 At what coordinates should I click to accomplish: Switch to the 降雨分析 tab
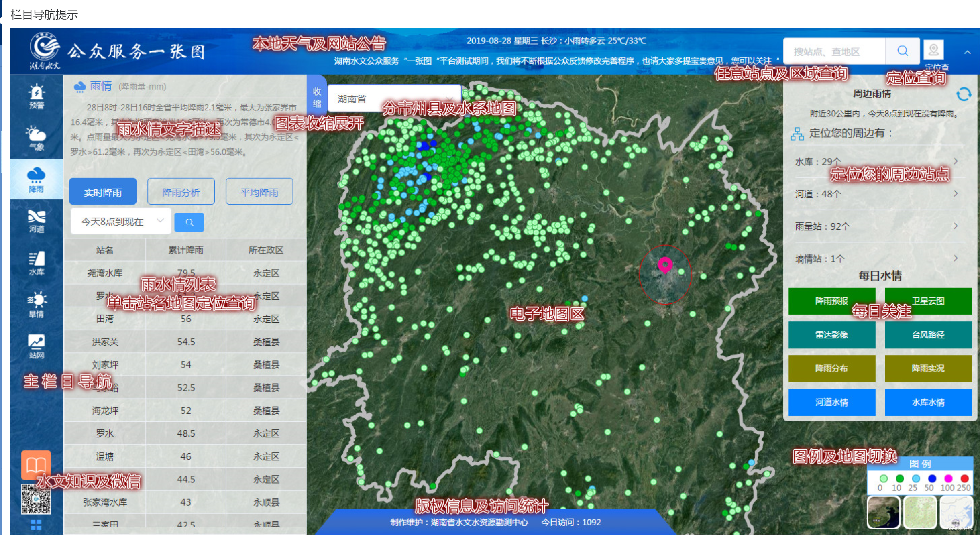181,192
